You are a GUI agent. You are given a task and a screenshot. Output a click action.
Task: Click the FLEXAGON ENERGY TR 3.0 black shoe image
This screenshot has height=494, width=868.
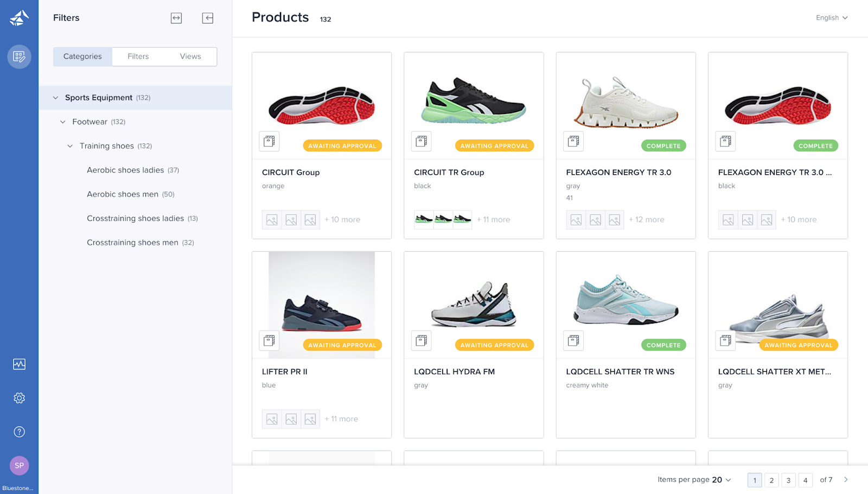[778, 105]
